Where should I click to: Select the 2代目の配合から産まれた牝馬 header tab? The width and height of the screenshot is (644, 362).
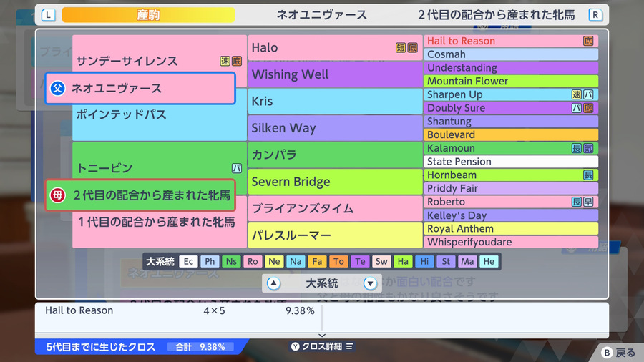coord(496,15)
